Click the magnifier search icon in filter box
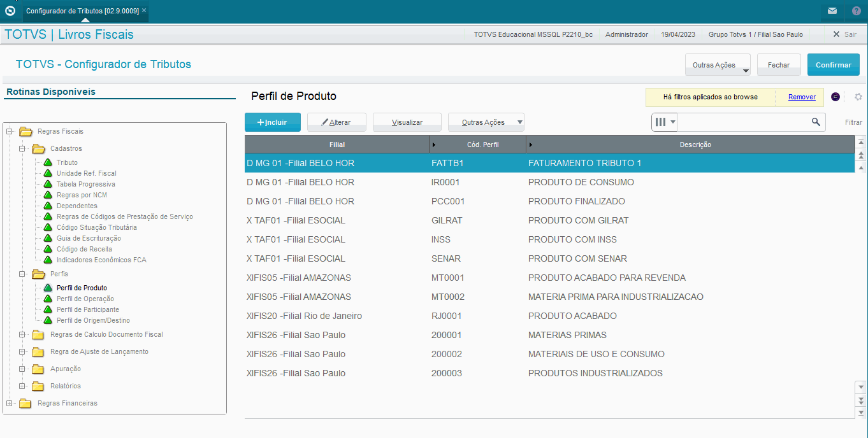This screenshot has width=868, height=438. pos(816,122)
